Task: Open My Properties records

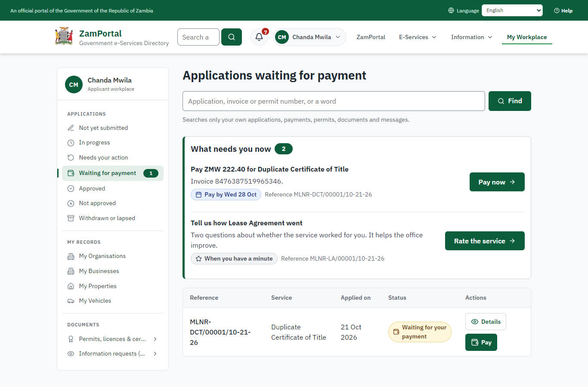Action: coord(113,286)
